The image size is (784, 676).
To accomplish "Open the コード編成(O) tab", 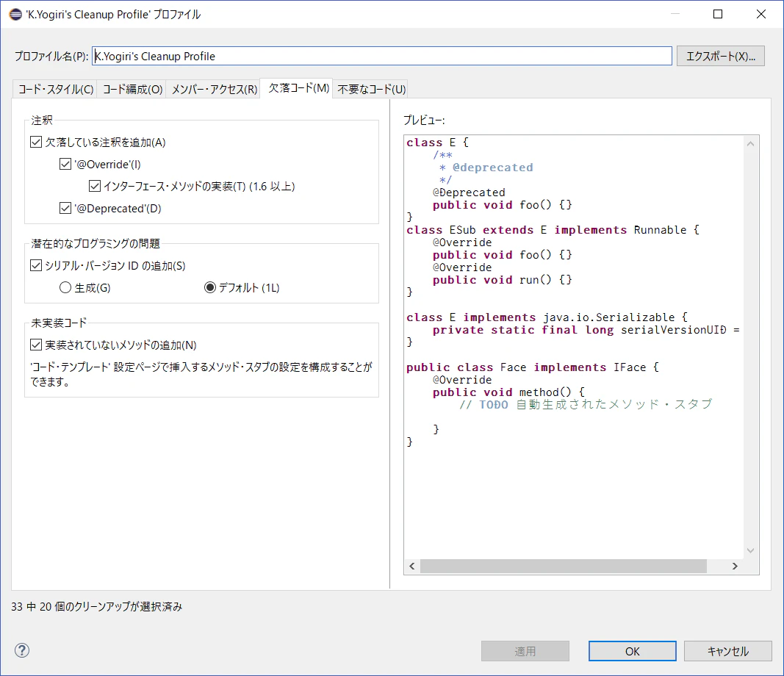I will pos(132,90).
